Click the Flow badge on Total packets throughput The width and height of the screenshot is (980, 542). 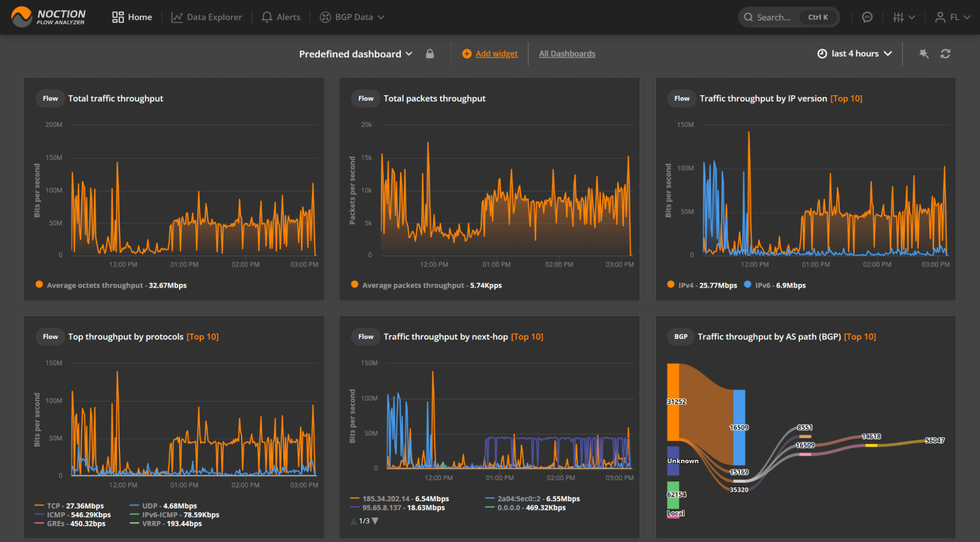click(x=366, y=99)
